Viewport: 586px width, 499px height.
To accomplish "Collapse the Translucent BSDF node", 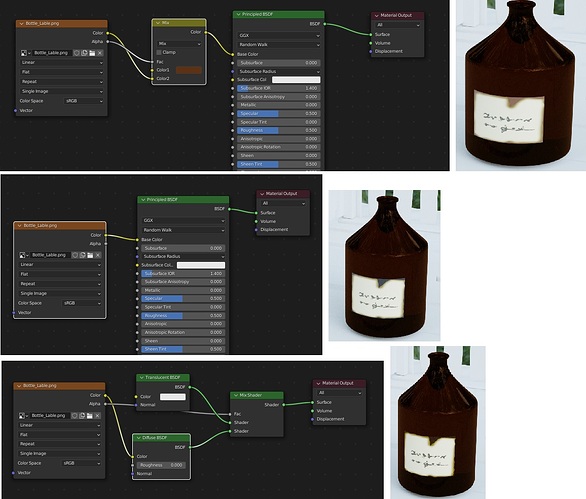I will pyautogui.click(x=142, y=378).
